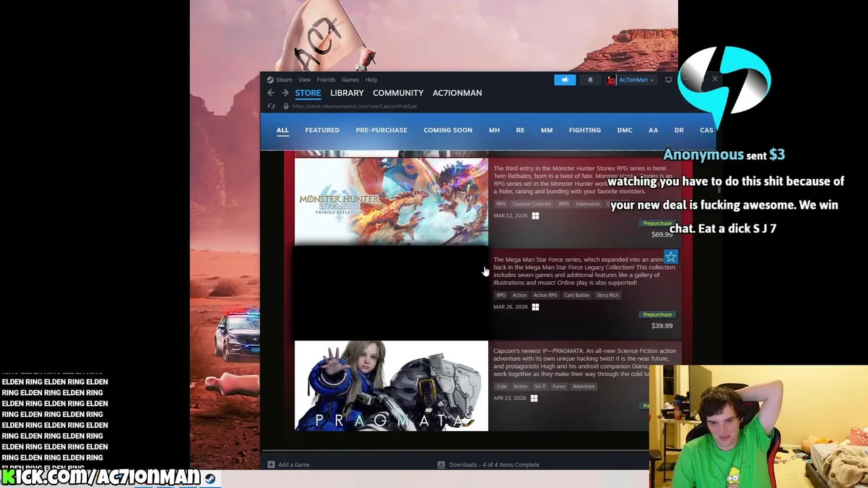This screenshot has height=488, width=868.
Task: Go to the STORE section
Action: tap(308, 93)
